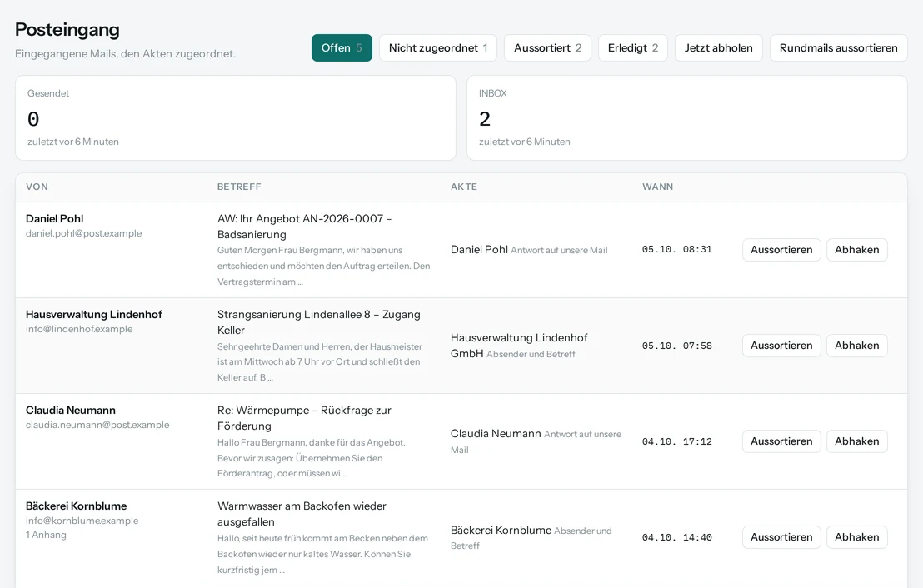Viewport: 923px width, 588px height.
Task: Click the BETREFF column header
Action: click(239, 187)
